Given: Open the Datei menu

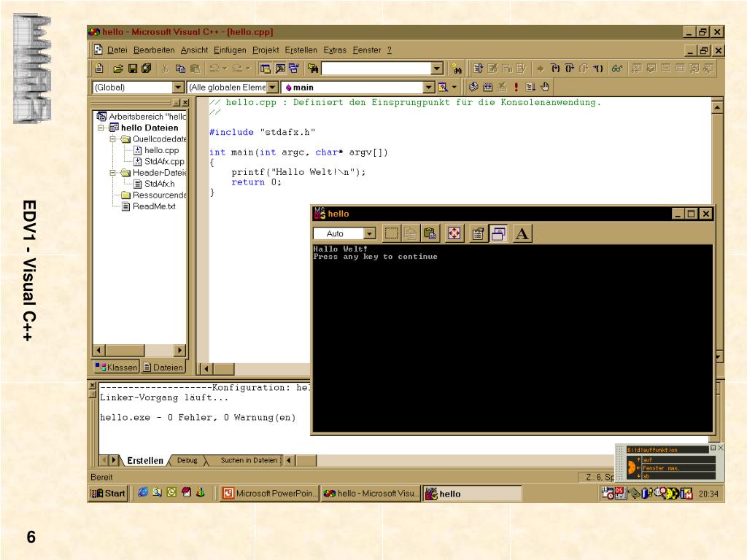Looking at the screenshot, I should click(117, 50).
